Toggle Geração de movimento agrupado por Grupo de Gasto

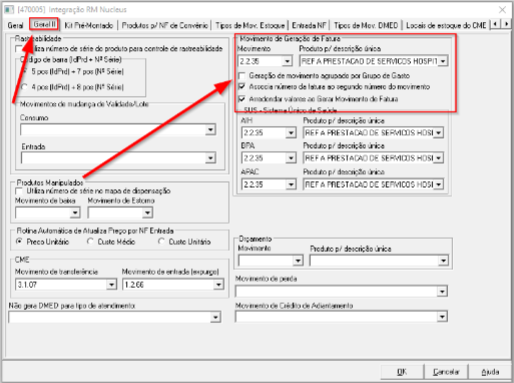pyautogui.click(x=242, y=76)
